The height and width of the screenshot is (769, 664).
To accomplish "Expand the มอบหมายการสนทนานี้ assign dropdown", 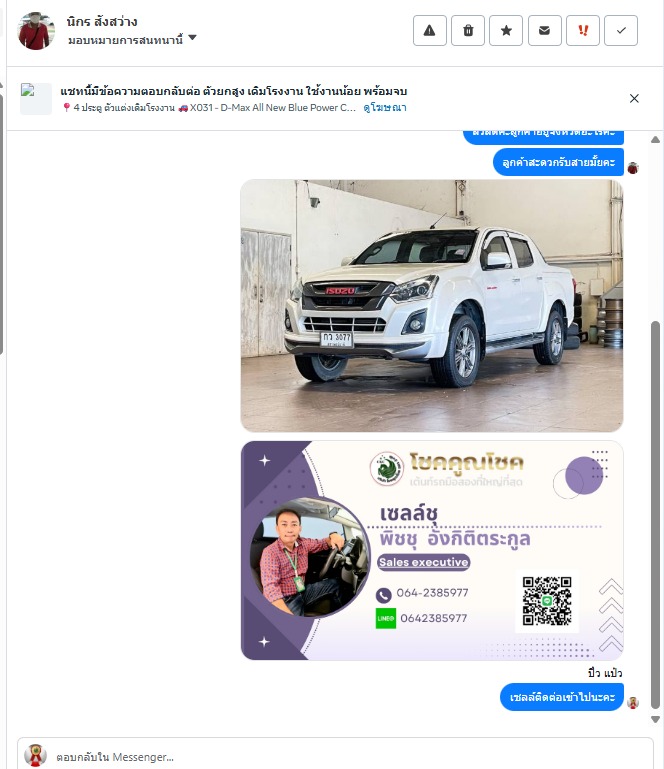I will point(132,39).
